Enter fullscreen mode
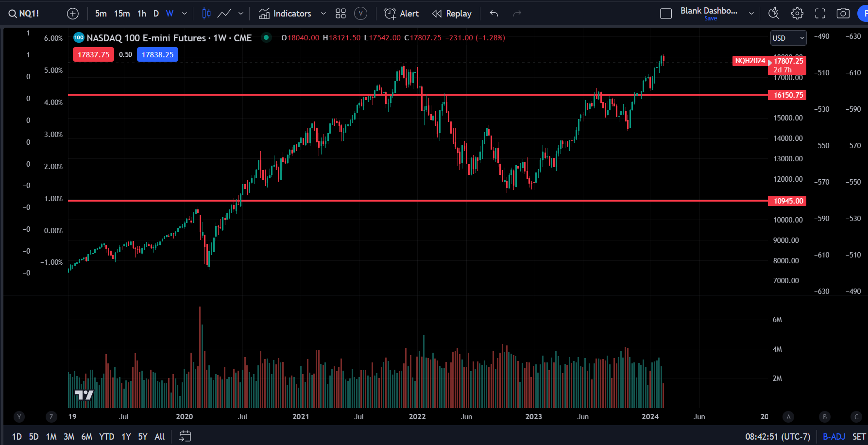 pyautogui.click(x=820, y=14)
